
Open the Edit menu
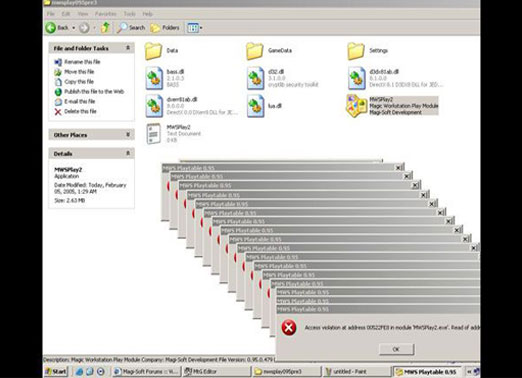(66, 14)
